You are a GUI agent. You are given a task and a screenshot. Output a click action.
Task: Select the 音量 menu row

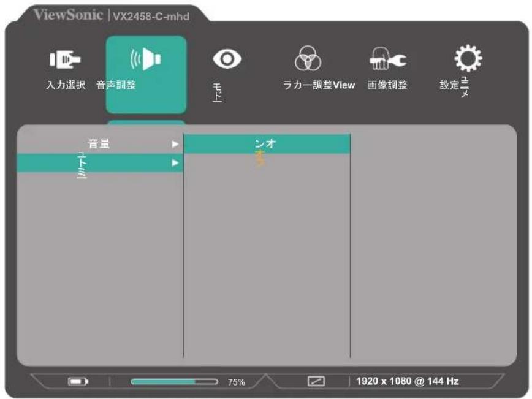pyautogui.click(x=100, y=144)
